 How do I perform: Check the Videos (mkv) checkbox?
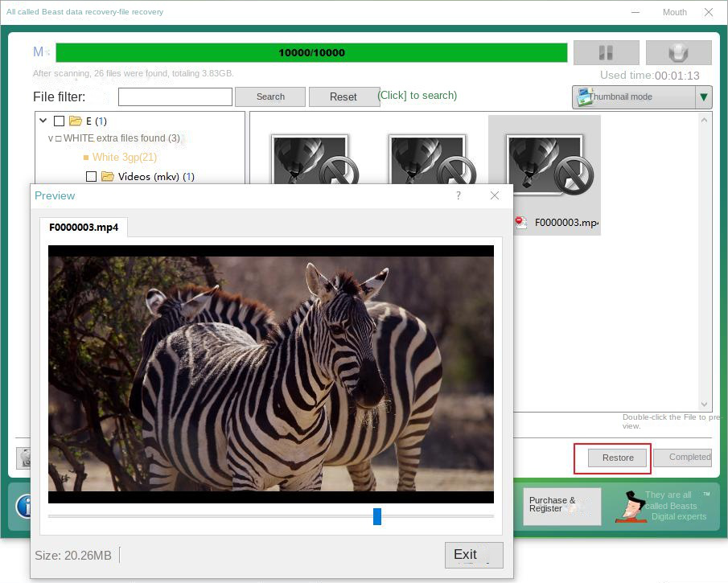[x=91, y=176]
